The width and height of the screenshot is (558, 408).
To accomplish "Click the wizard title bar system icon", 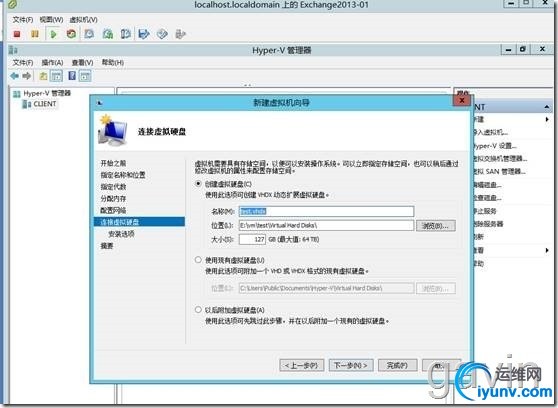I will (100, 103).
